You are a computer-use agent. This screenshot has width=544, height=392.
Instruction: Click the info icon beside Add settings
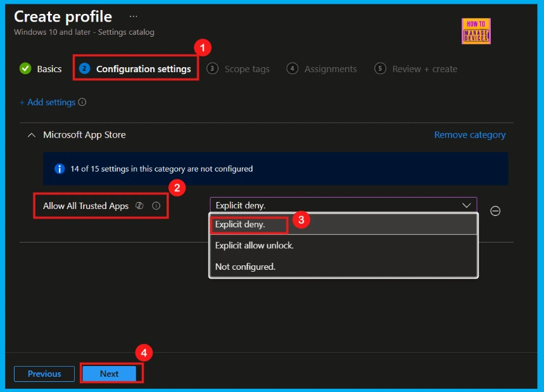coord(82,102)
